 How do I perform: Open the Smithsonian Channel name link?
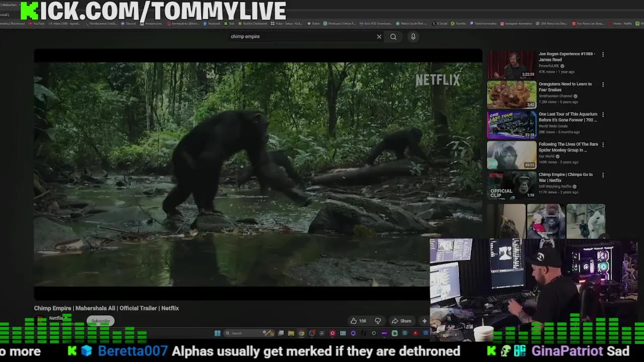coord(555,96)
